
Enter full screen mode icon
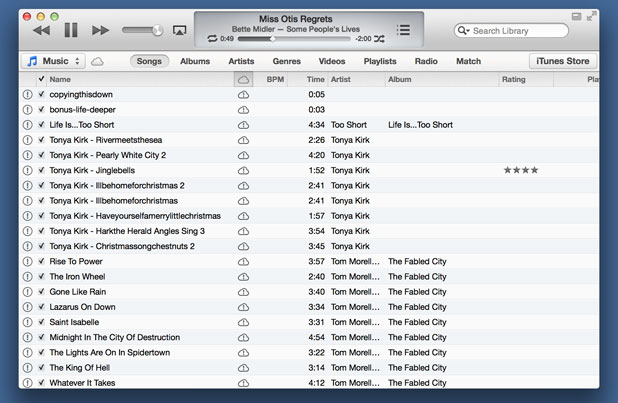(592, 16)
